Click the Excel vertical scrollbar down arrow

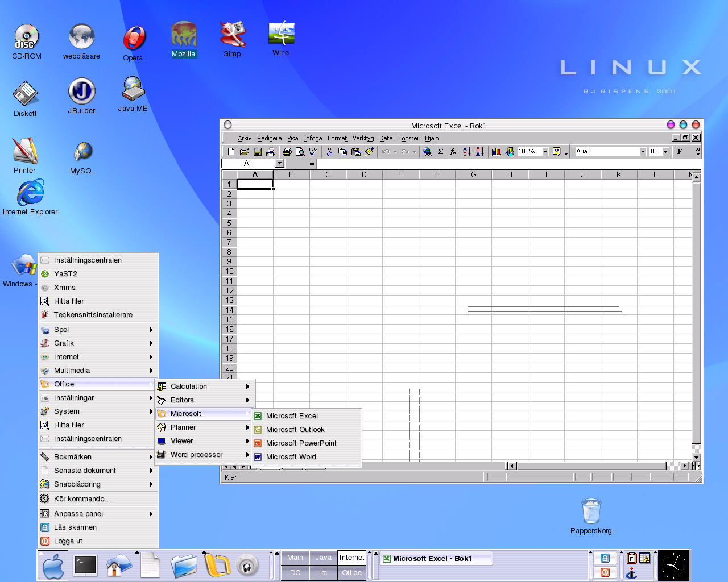696,457
